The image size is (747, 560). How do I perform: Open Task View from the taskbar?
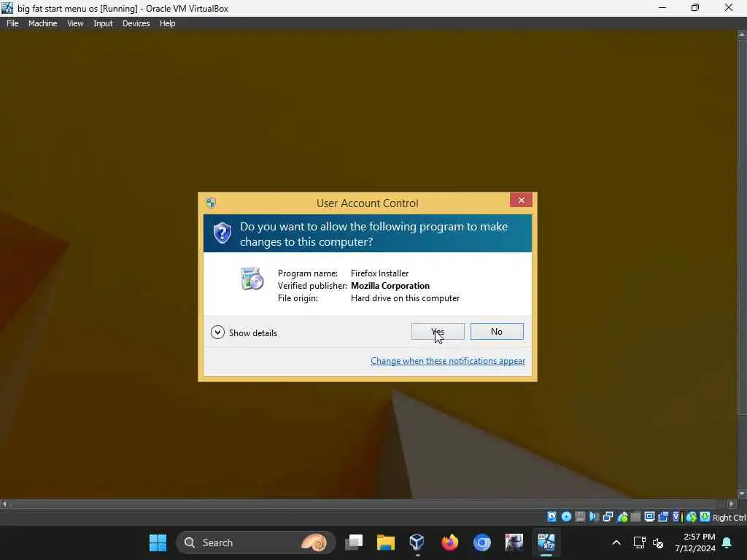pyautogui.click(x=354, y=542)
